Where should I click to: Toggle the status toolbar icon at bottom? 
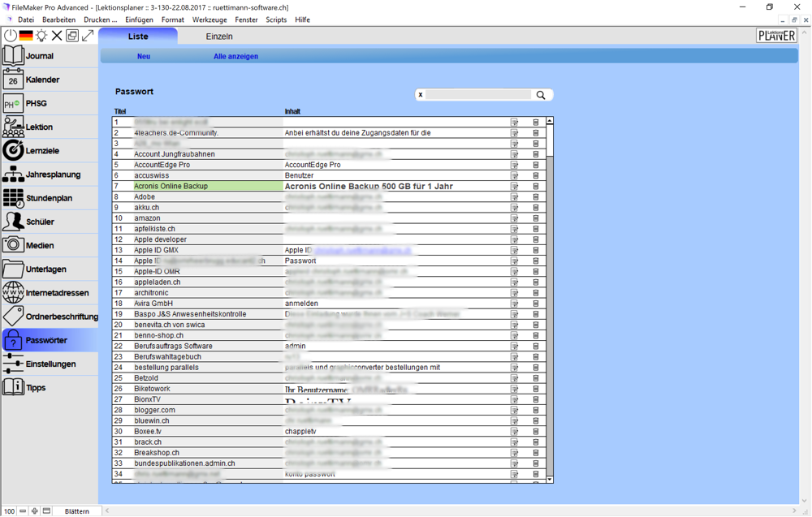pos(46,511)
